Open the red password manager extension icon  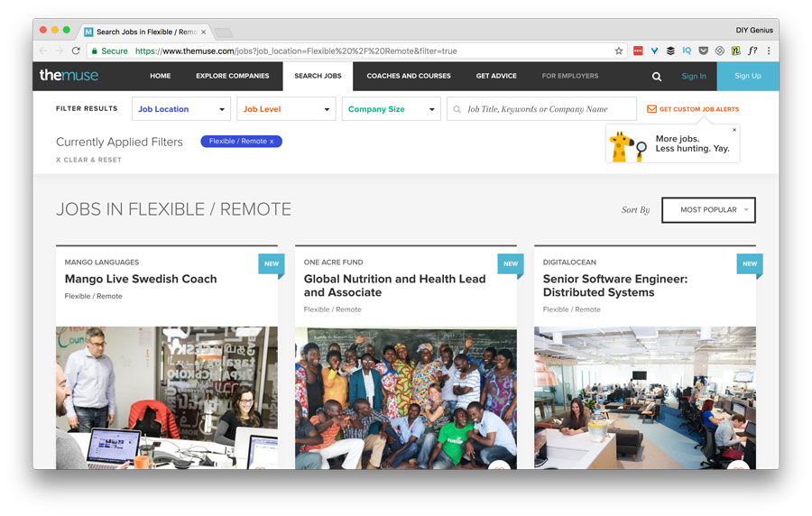pyautogui.click(x=638, y=51)
